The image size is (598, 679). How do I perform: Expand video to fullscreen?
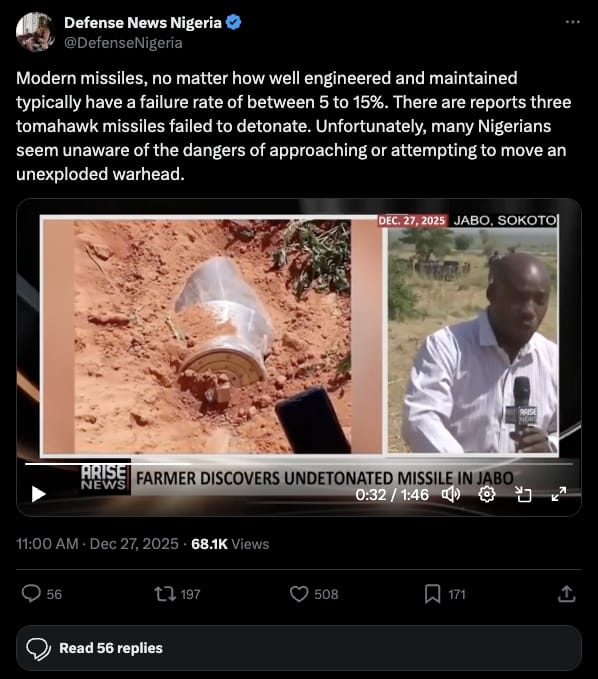click(x=559, y=494)
